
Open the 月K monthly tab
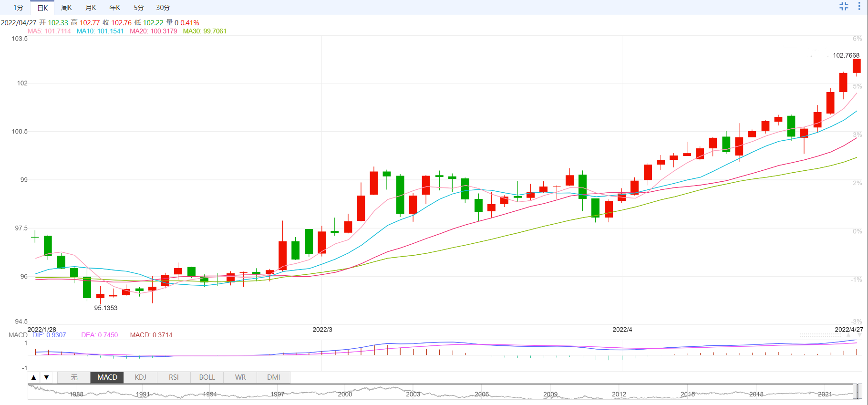pos(91,8)
